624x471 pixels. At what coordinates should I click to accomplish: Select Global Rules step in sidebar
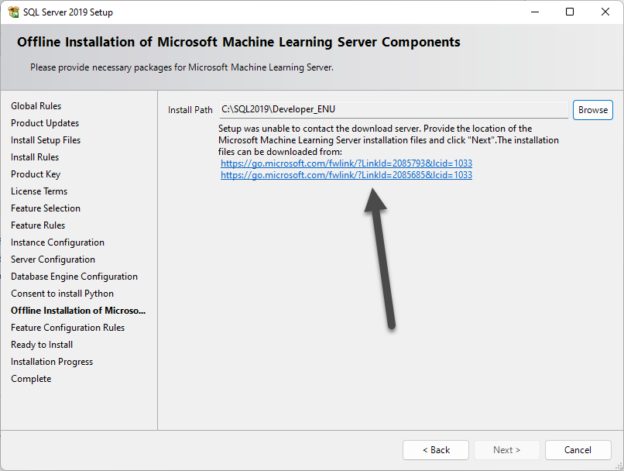(37, 106)
